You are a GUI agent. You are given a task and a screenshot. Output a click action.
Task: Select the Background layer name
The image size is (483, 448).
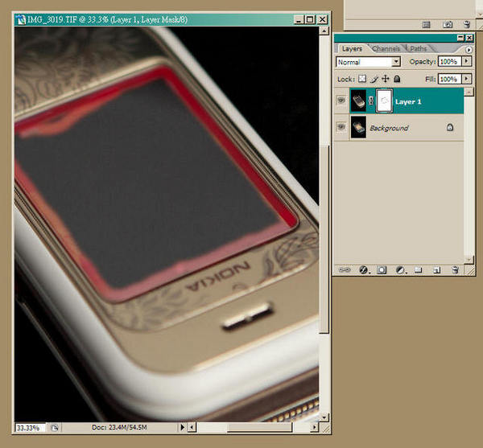coord(389,128)
